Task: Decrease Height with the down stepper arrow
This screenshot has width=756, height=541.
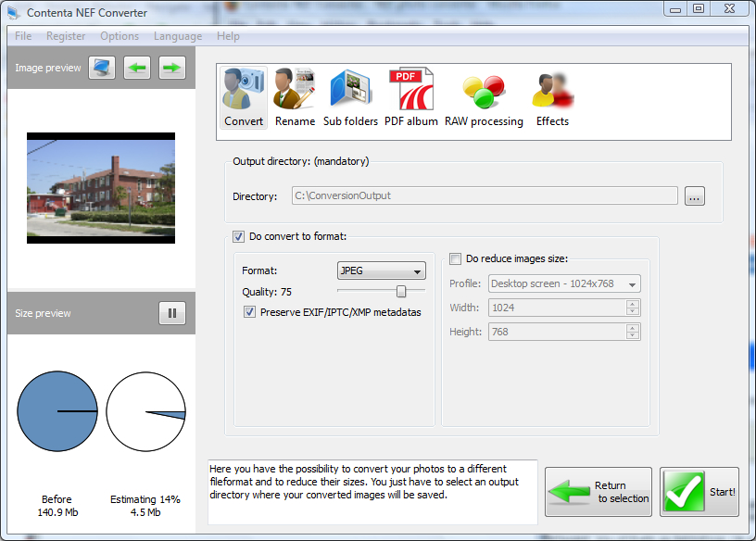Action: (x=633, y=335)
